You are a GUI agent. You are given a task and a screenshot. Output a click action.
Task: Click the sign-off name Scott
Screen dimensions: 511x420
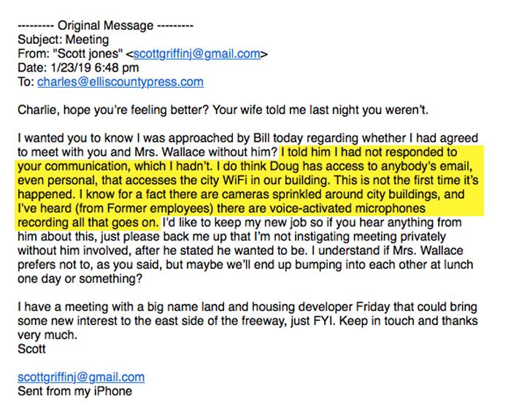click(31, 349)
